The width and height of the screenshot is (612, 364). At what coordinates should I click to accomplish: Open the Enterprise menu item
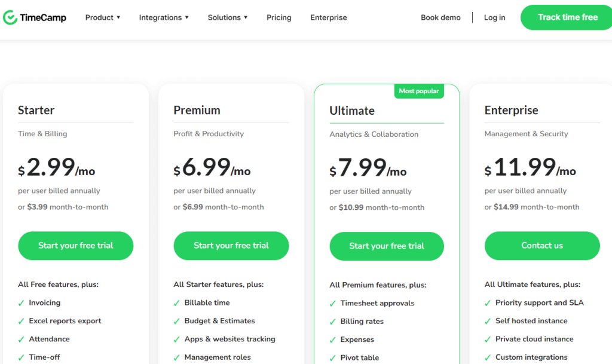[x=329, y=17]
